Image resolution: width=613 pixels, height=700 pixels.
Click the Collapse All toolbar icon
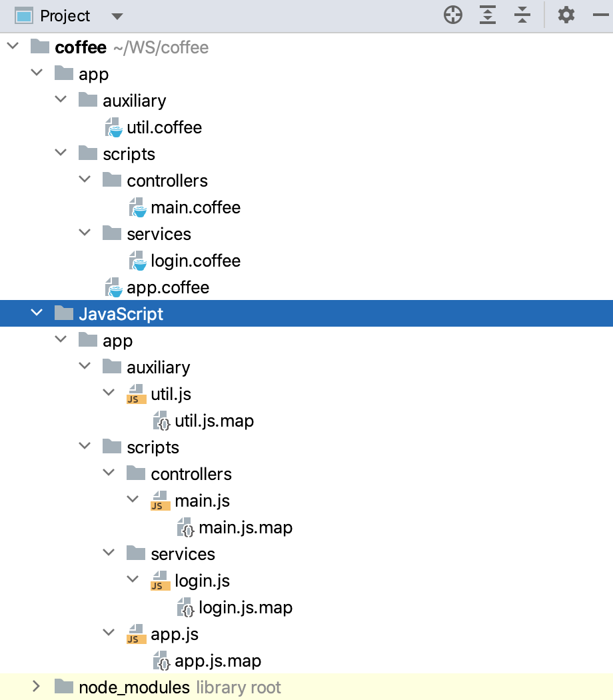coord(522,15)
